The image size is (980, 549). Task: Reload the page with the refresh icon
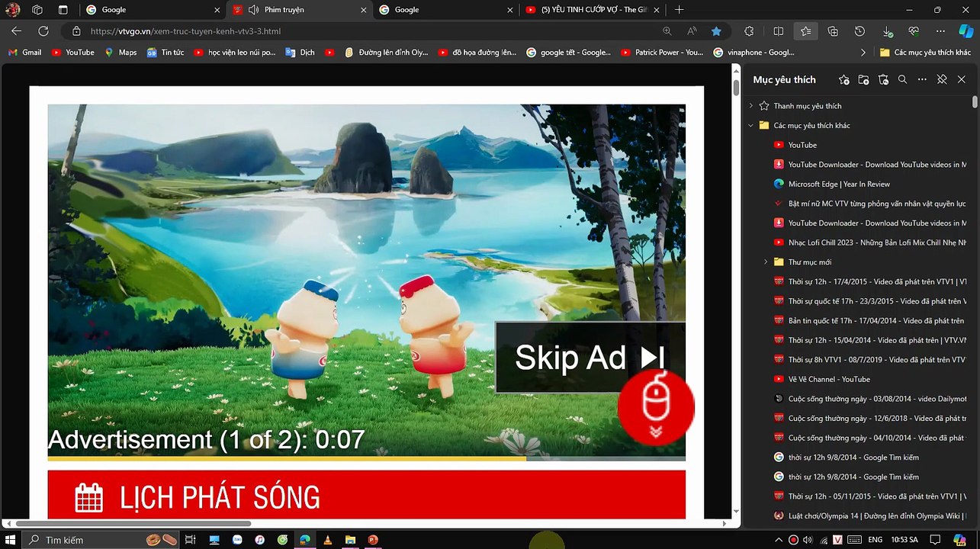click(x=43, y=31)
